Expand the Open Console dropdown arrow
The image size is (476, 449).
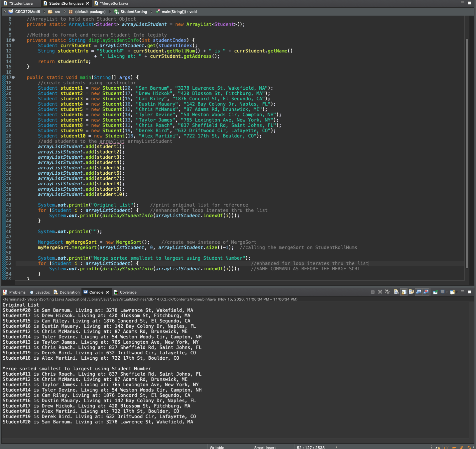tap(457, 292)
